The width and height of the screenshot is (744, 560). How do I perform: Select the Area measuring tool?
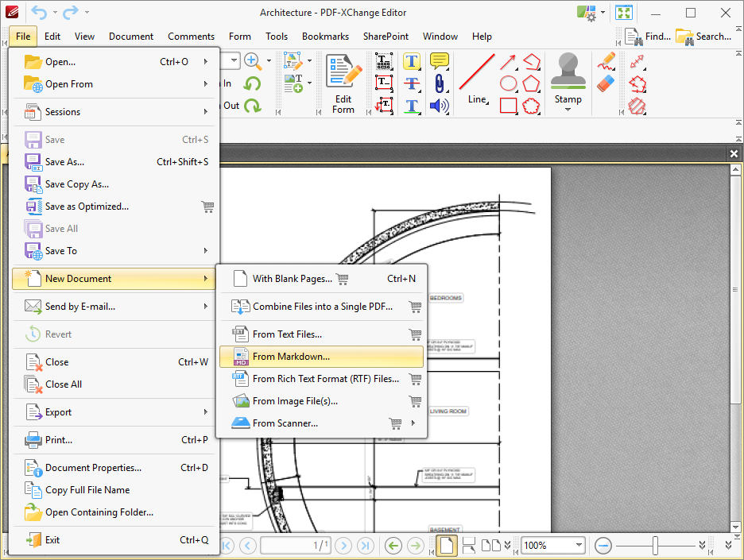(x=637, y=106)
